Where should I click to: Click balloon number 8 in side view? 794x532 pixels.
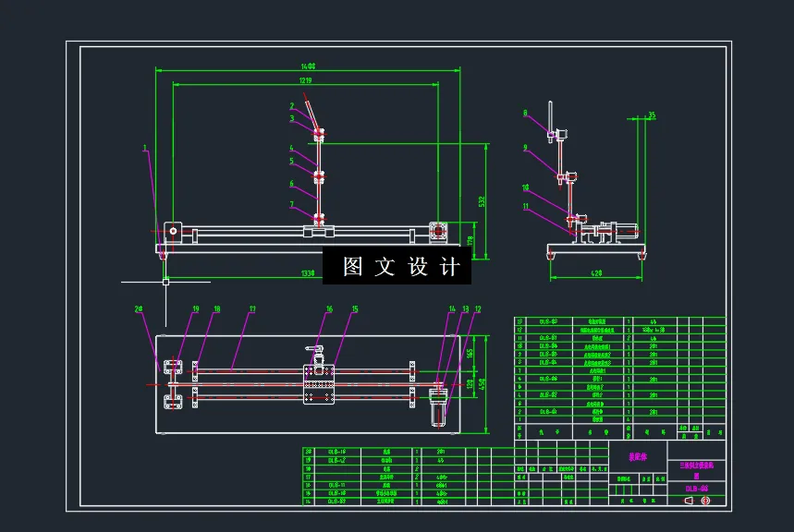click(525, 114)
